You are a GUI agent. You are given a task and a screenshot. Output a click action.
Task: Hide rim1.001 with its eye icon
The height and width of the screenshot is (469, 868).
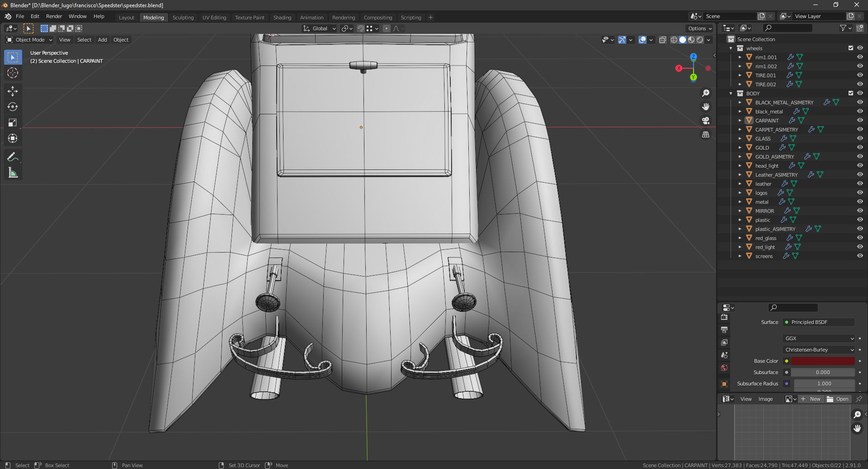click(860, 57)
